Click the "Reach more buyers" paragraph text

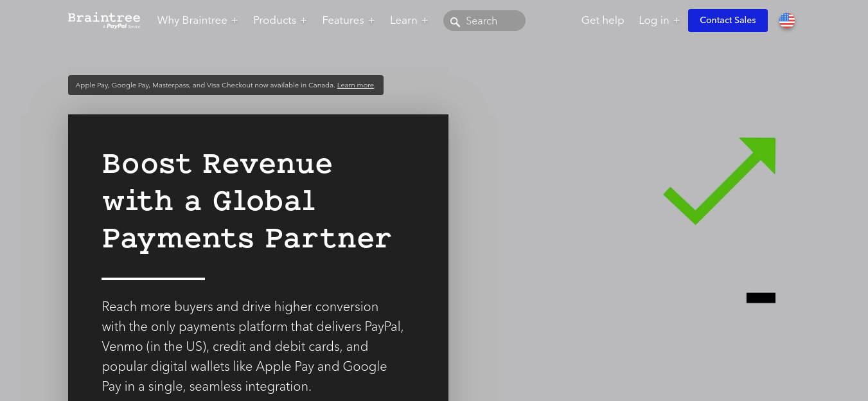pyautogui.click(x=252, y=346)
